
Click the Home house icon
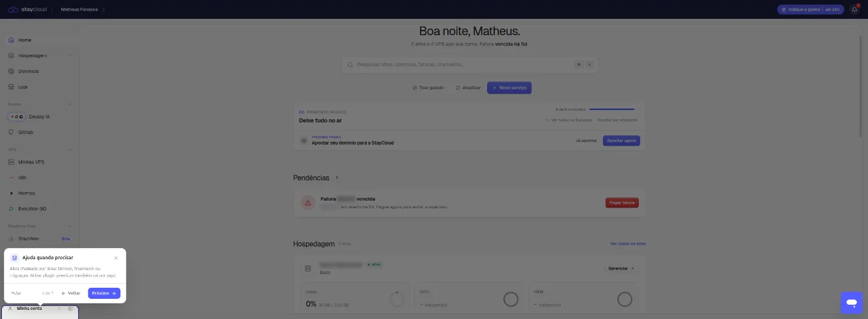(11, 40)
